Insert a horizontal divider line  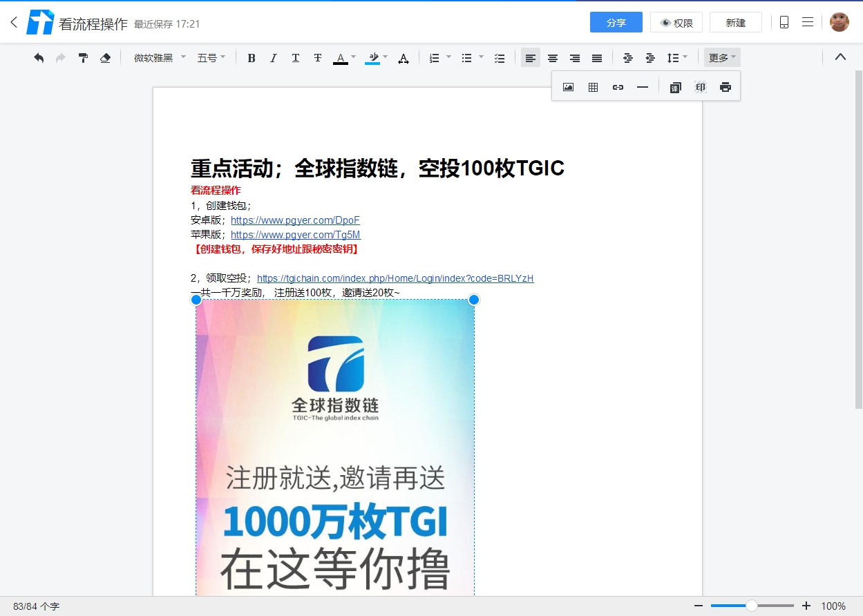pos(643,87)
